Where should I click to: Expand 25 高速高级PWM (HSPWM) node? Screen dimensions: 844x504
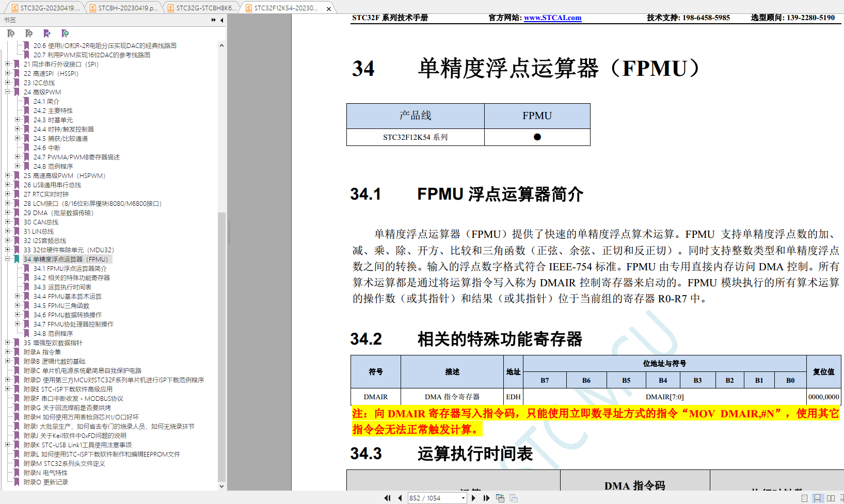(8, 175)
